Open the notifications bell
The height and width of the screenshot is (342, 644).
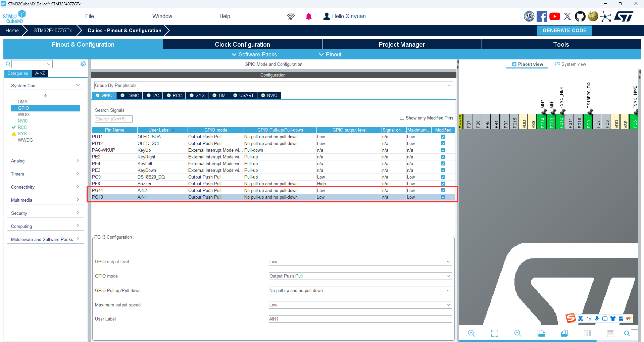tap(309, 16)
